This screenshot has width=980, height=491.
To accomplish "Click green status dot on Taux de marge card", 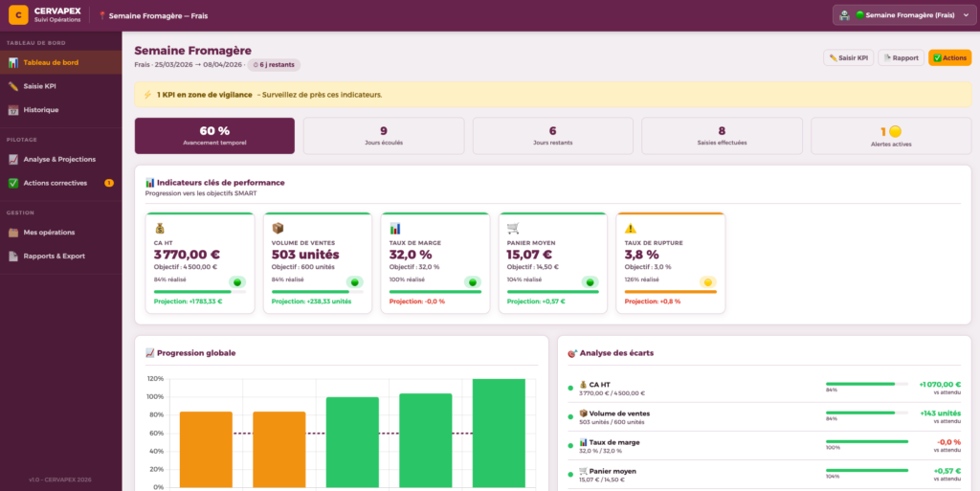I will [473, 282].
